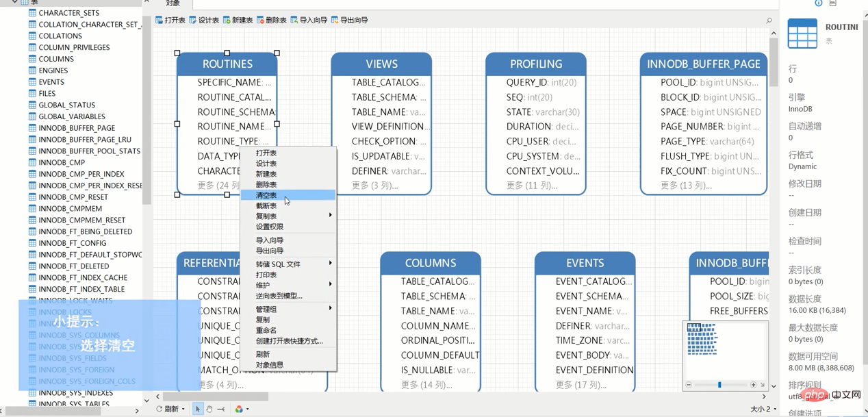Select the pointer tool in the bottom toolbar
The height and width of the screenshot is (417, 868).
tap(198, 409)
